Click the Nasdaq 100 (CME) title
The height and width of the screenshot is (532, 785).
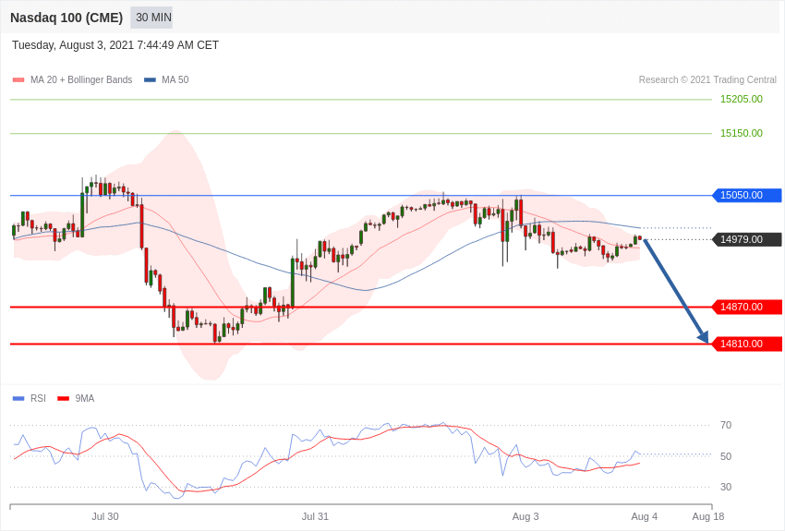(66, 18)
